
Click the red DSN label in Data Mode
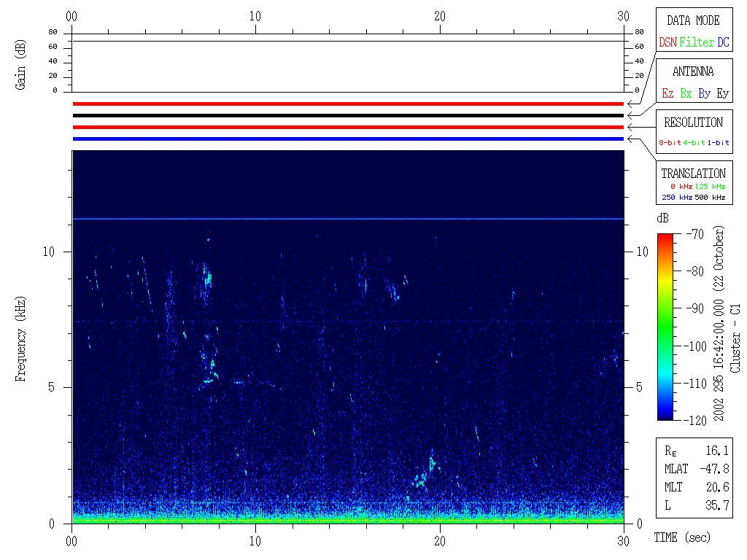(667, 43)
